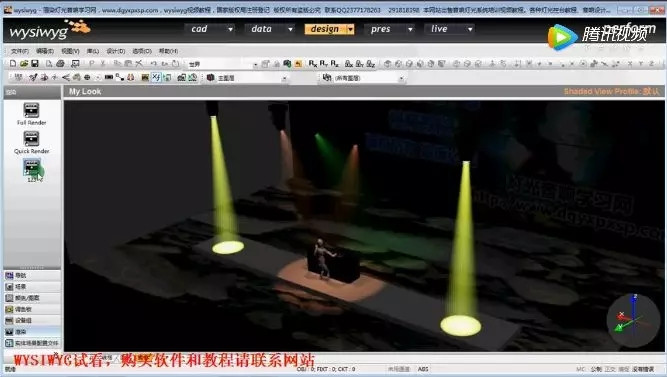Click the Rx rotate-about-X icon
The height and width of the screenshot is (377, 667).
pyautogui.click(x=313, y=64)
